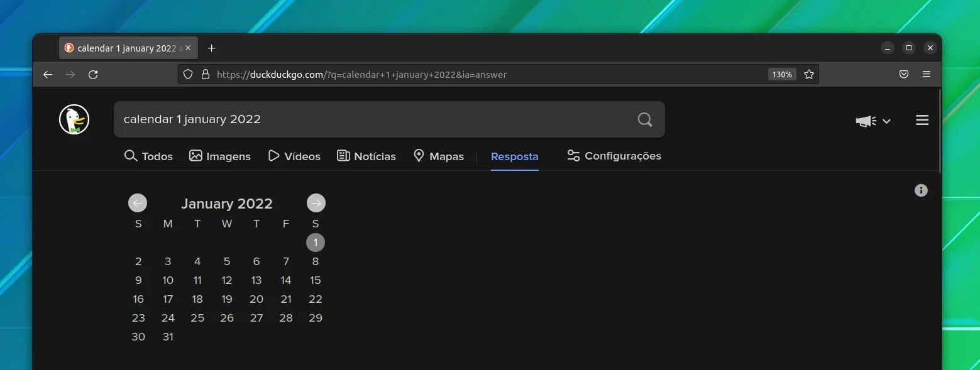Go to previous month with left arrow
Viewport: 980px width, 370px height.
138,203
